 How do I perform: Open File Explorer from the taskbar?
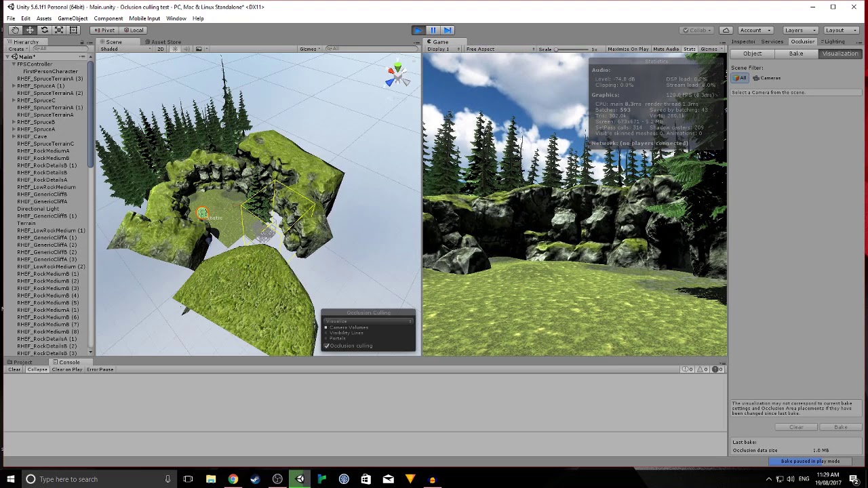[x=211, y=479]
